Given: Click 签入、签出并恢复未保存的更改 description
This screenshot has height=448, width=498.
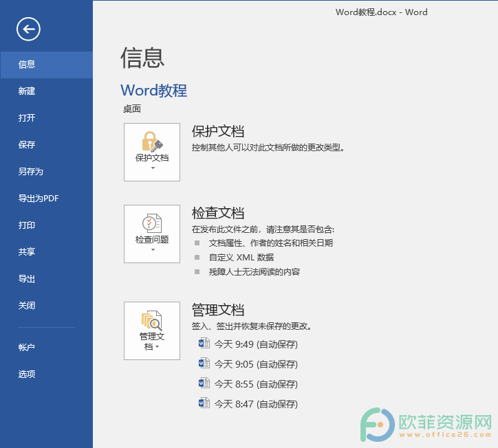Looking at the screenshot, I should click(x=252, y=326).
